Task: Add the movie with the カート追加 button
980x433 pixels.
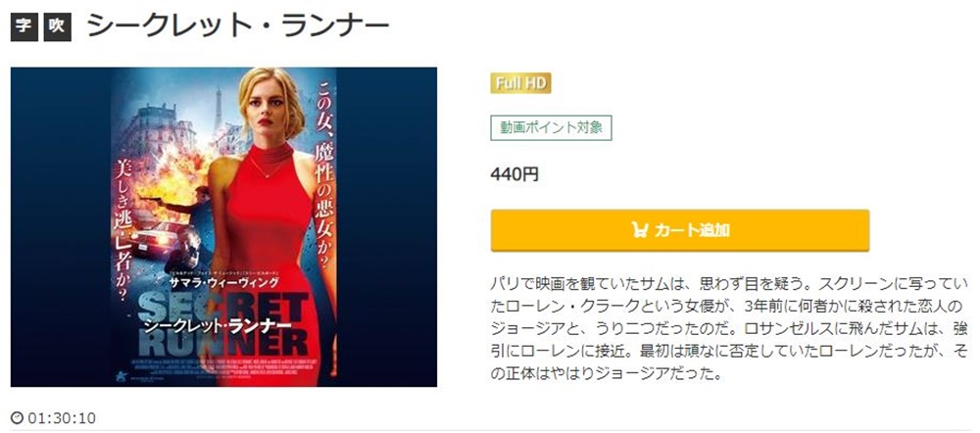Action: coord(680,230)
